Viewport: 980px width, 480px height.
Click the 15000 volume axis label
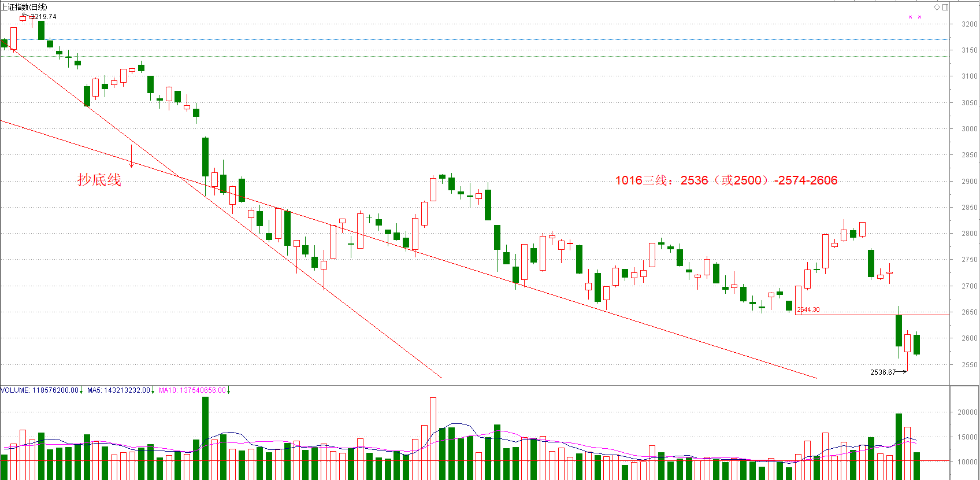(x=968, y=437)
